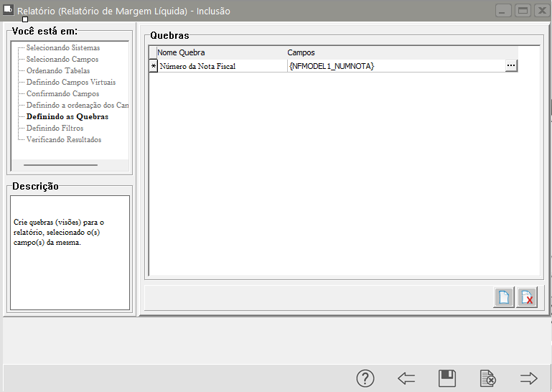552x392 pixels.
Task: Click the help question mark icon
Action: pyautogui.click(x=365, y=378)
